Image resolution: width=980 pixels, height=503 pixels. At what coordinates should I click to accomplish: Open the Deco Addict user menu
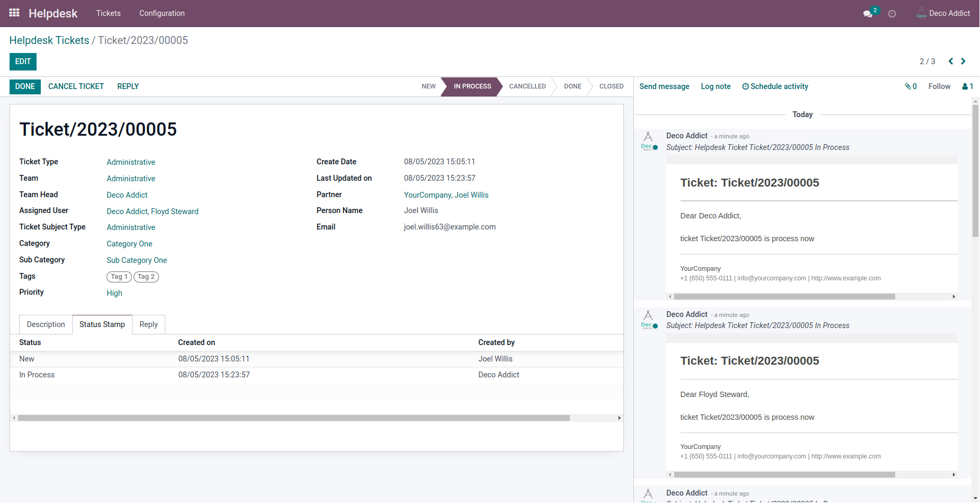pos(943,13)
